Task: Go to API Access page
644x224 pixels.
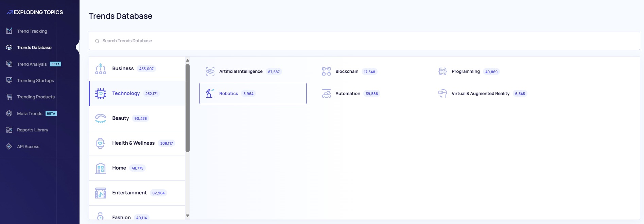Action: pyautogui.click(x=28, y=146)
